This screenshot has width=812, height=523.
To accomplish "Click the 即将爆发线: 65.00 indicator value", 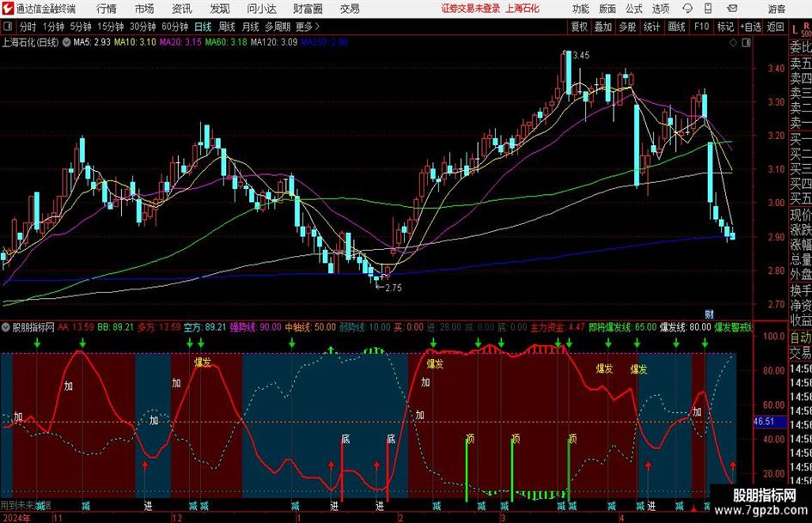I will coord(622,327).
